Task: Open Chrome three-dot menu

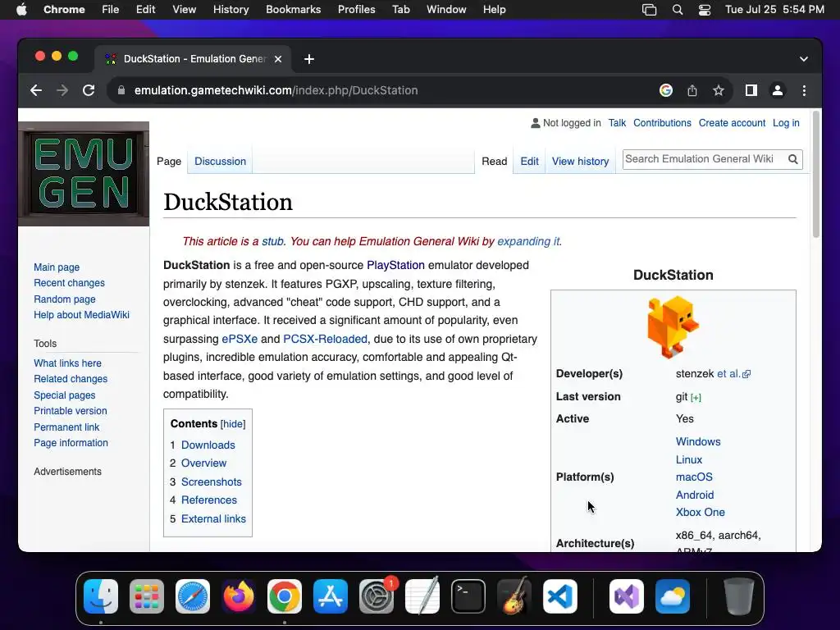Action: pyautogui.click(x=804, y=90)
